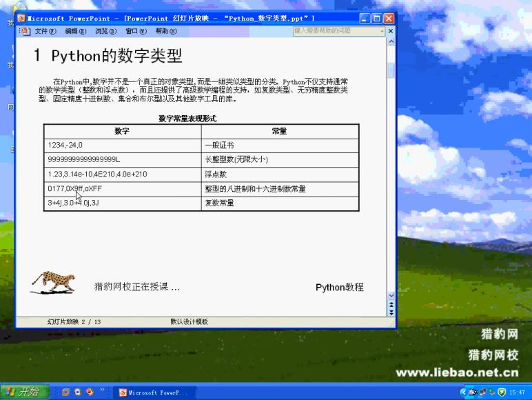Image resolution: width=532 pixels, height=400 pixels.
Task: Click the running leopard image on slide
Action: tap(53, 282)
